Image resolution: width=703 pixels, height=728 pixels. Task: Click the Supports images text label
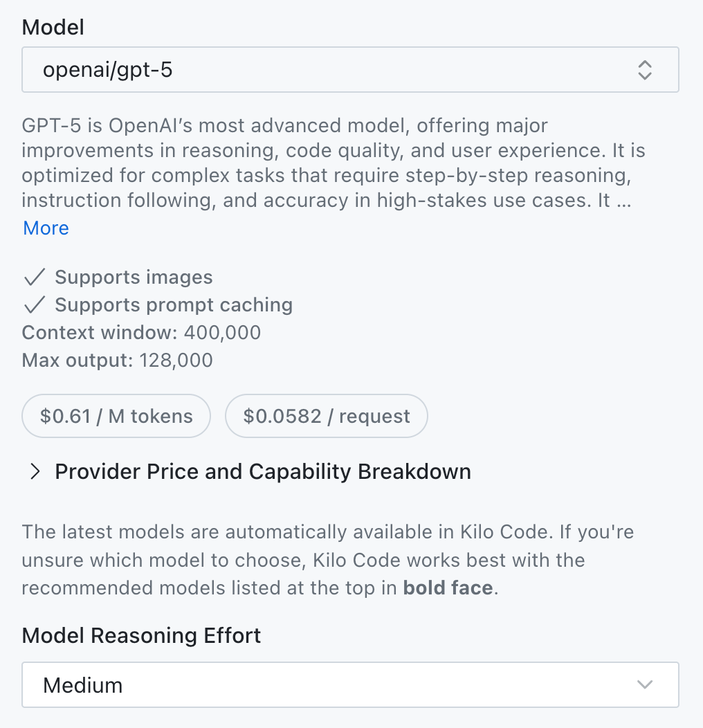tap(134, 277)
